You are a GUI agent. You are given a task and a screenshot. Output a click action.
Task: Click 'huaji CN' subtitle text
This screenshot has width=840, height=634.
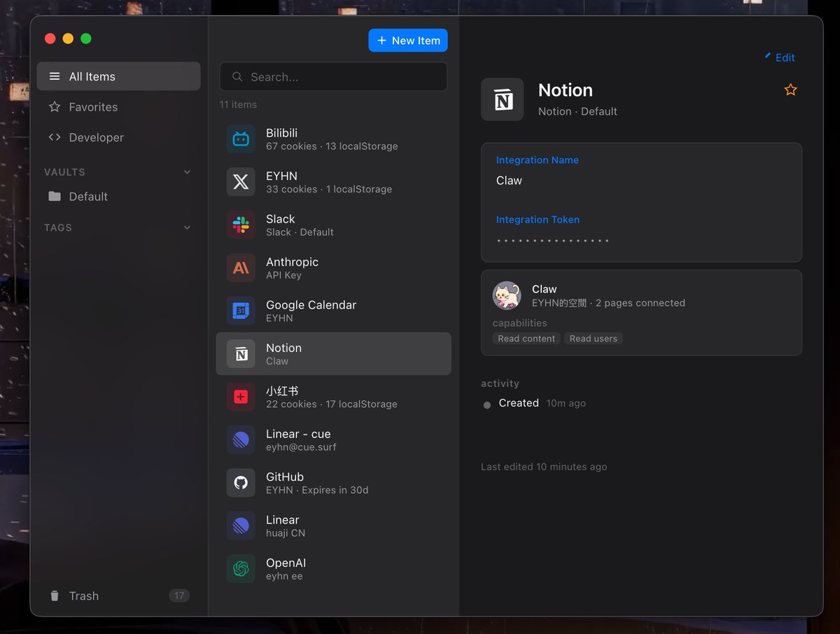pyautogui.click(x=286, y=533)
